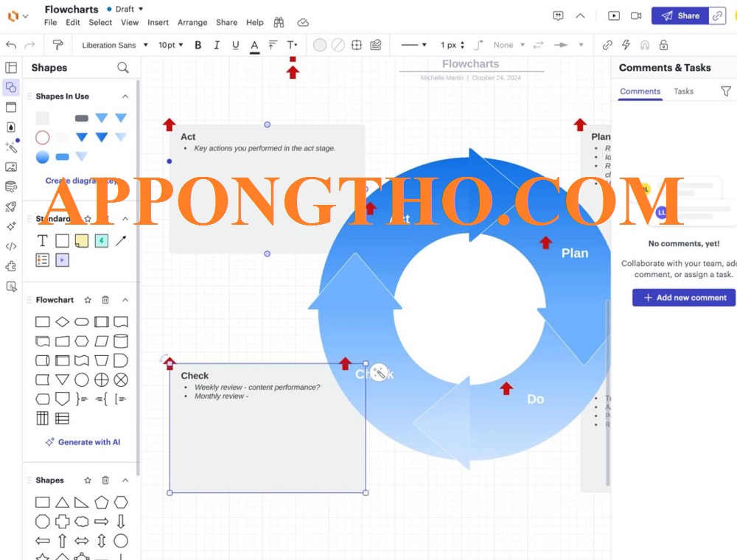
Task: Open the data linking database sidebar icon
Action: (11, 187)
